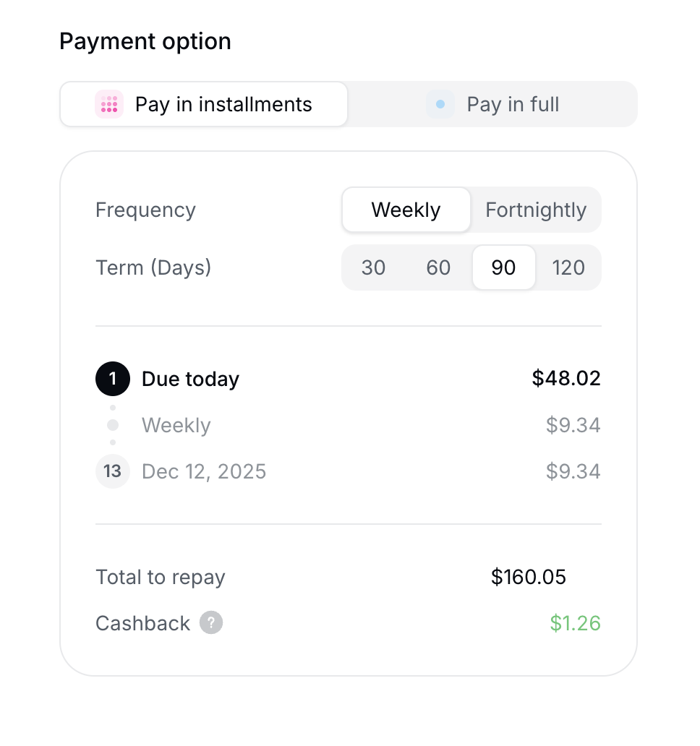Click the Total to repay value
The width and height of the screenshot is (700, 746).
pyautogui.click(x=529, y=577)
